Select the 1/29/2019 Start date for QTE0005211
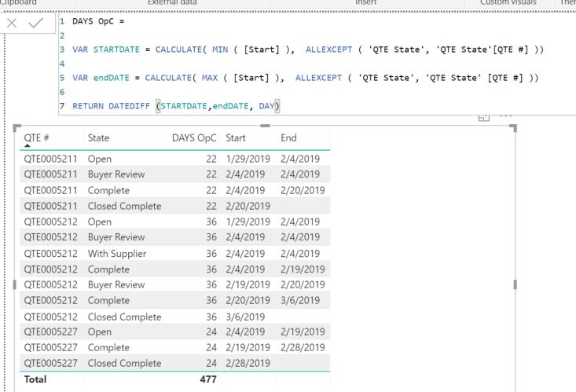The width and height of the screenshot is (576, 392). pos(248,159)
